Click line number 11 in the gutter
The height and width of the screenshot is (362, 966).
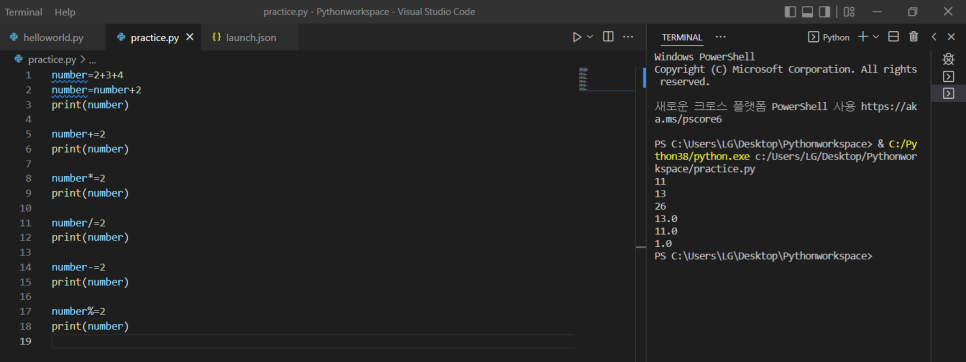(25, 223)
